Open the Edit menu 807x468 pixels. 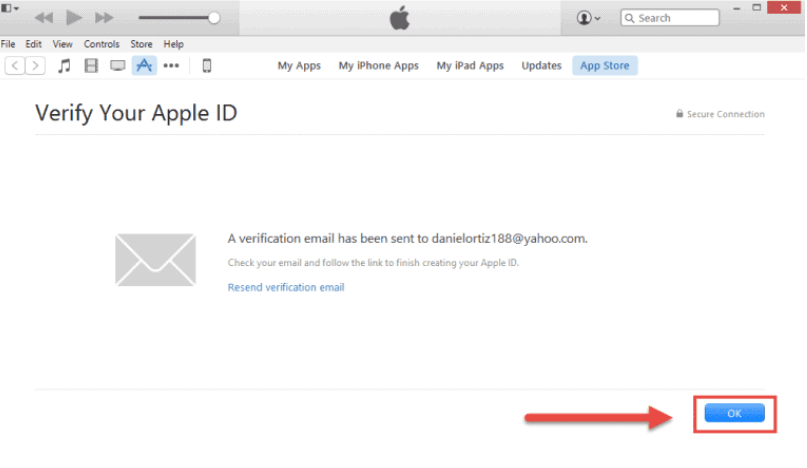tap(33, 44)
